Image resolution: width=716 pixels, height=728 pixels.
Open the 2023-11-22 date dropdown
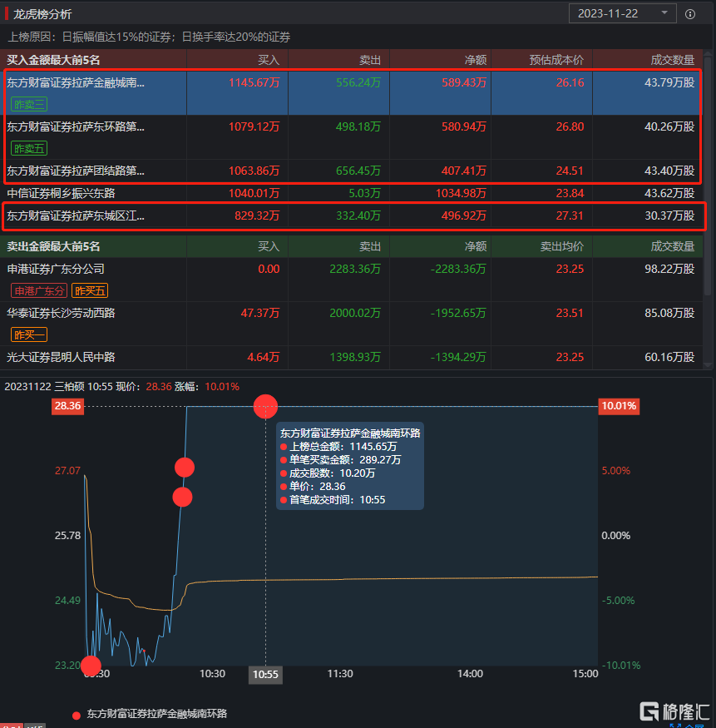coord(622,13)
